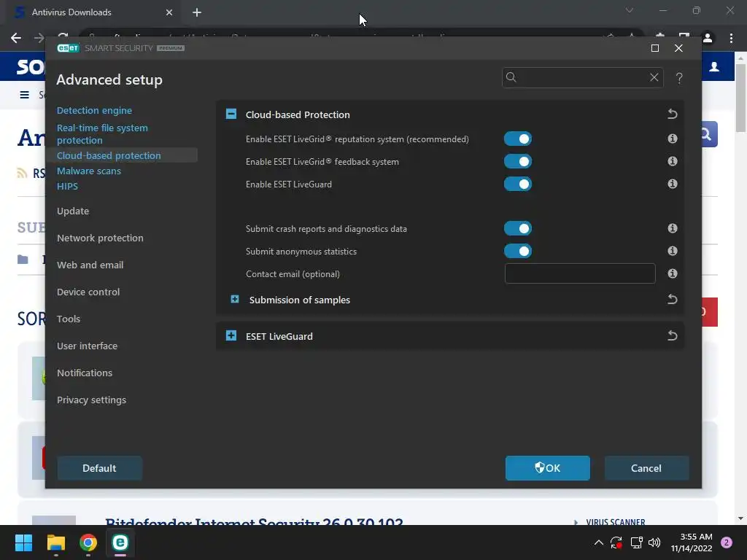This screenshot has height=560, width=747.
Task: Click the info icon for crash reports submission
Action: tap(672, 228)
